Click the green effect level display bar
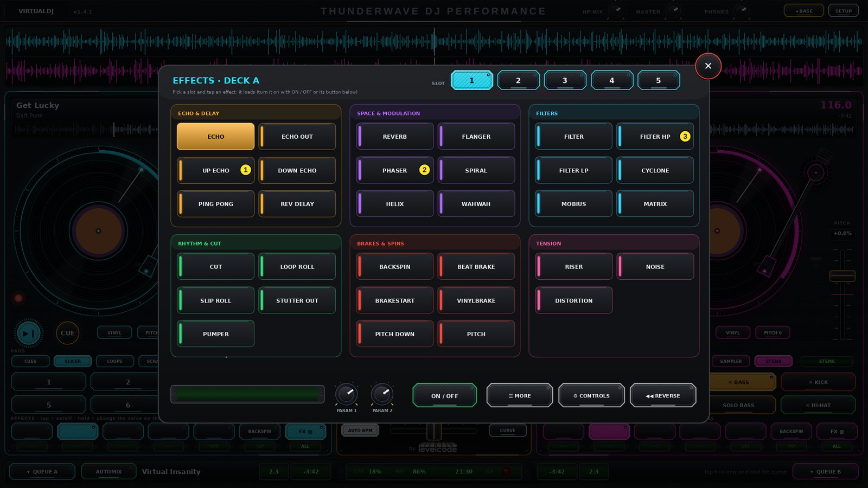This screenshot has width=868, height=488. tap(247, 394)
